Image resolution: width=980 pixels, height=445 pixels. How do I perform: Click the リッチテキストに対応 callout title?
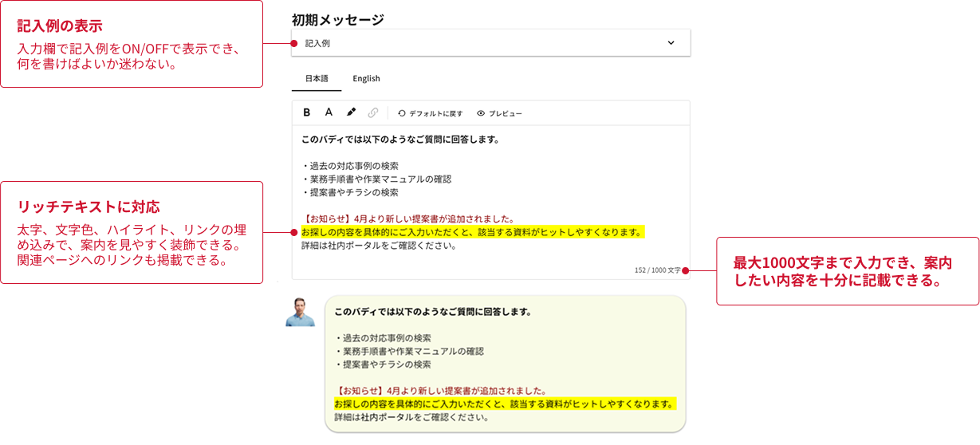pyautogui.click(x=89, y=207)
